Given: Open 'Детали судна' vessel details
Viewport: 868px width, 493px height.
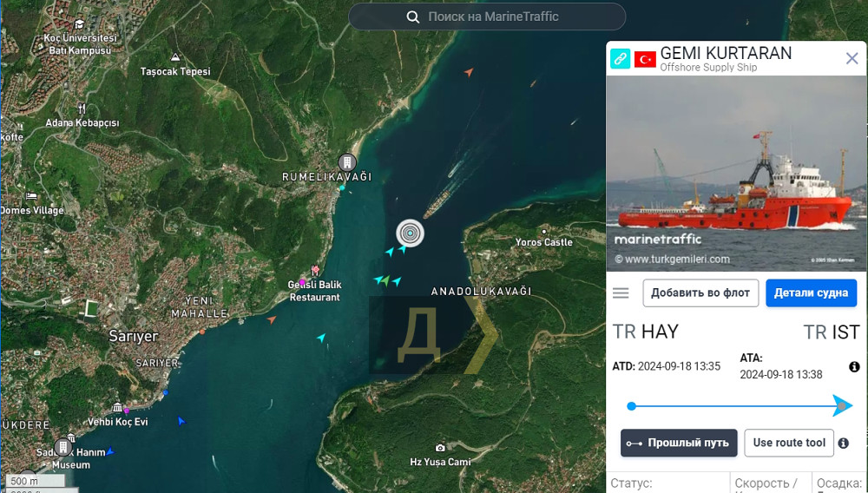Looking at the screenshot, I should 811,293.
